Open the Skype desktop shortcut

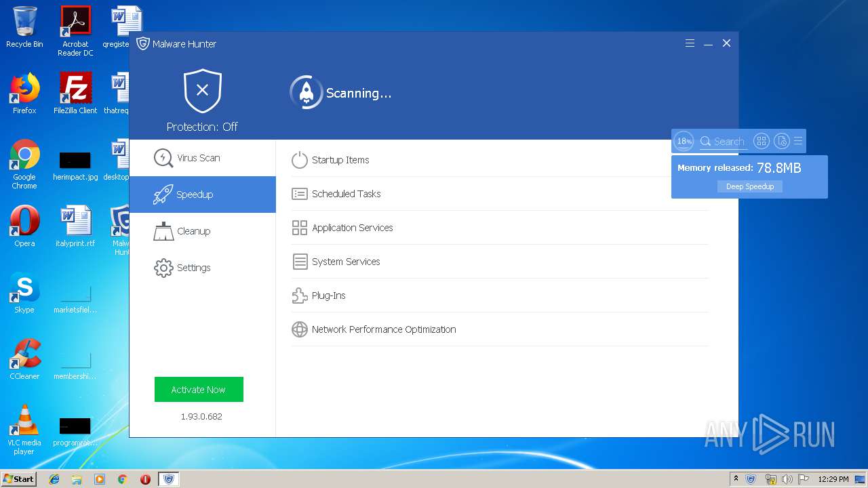(24, 293)
